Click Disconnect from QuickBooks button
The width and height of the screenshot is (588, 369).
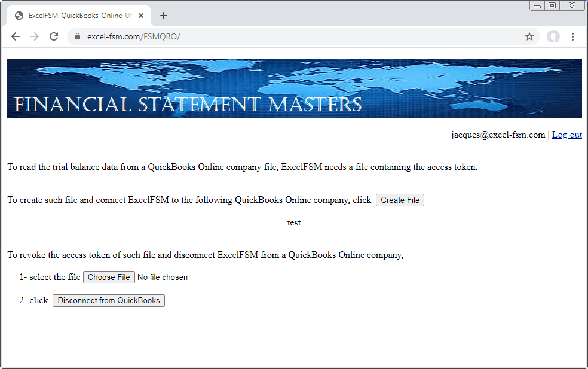point(109,300)
